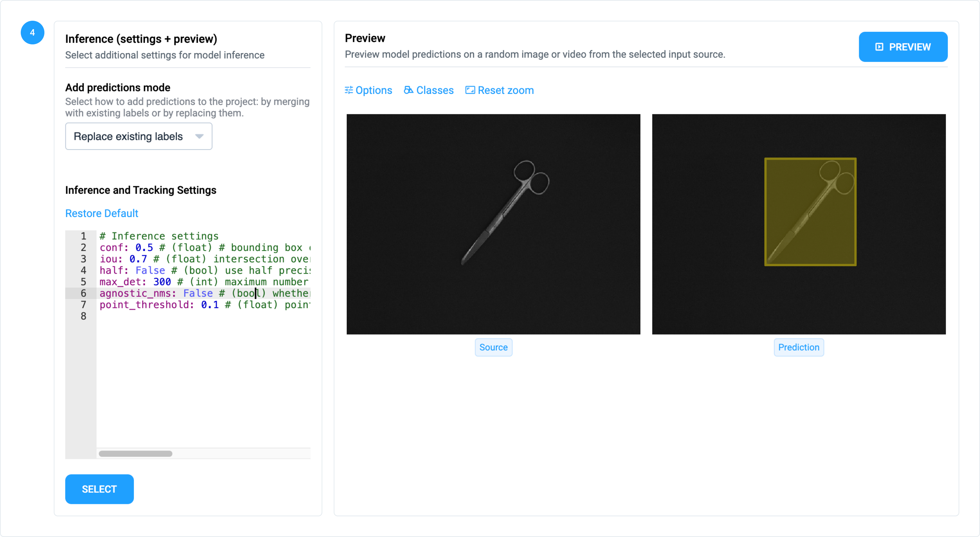Open Options in preview toolbar

(374, 90)
